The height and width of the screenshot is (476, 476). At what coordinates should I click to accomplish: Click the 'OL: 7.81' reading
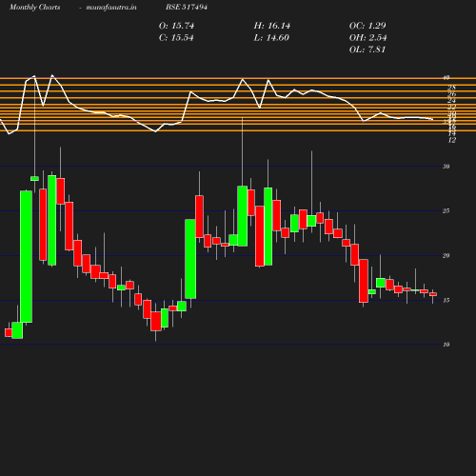point(367,50)
